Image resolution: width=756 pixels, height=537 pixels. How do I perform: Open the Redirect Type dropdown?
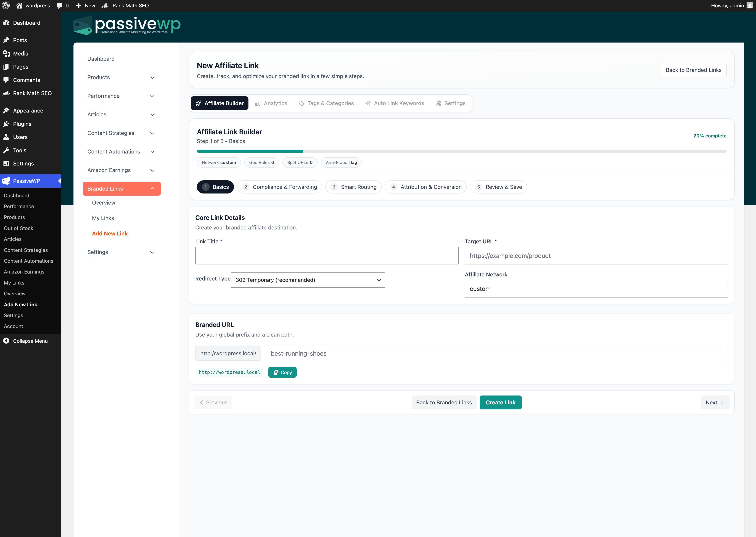308,280
